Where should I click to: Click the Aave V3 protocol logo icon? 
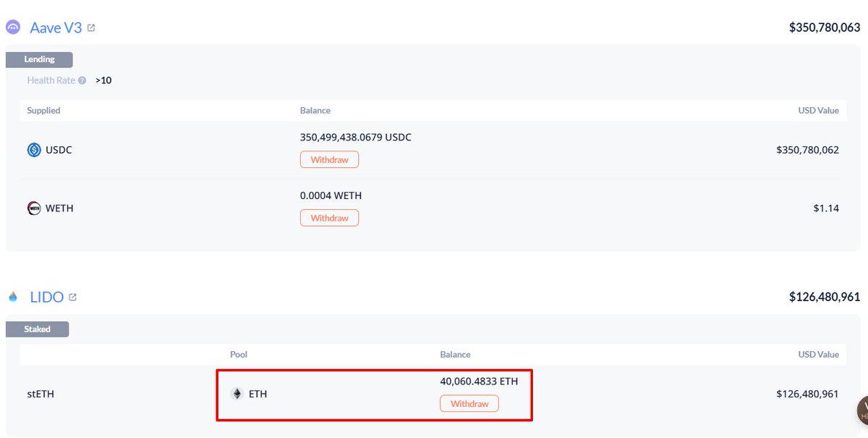click(13, 28)
